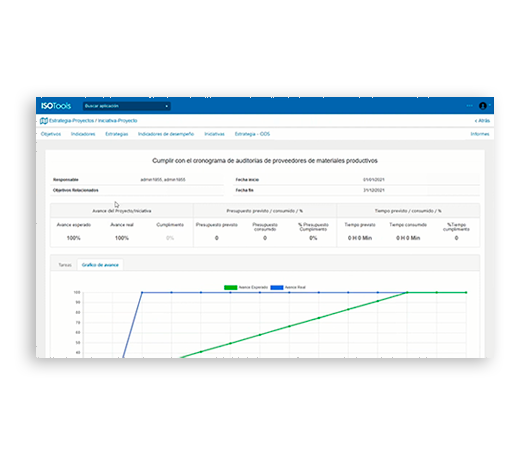Open the Estrategias menu
The width and height of the screenshot is (530, 455).
pos(117,134)
